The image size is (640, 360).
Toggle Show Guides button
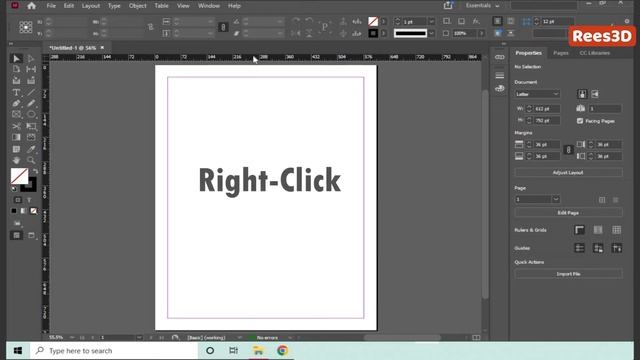click(x=579, y=248)
